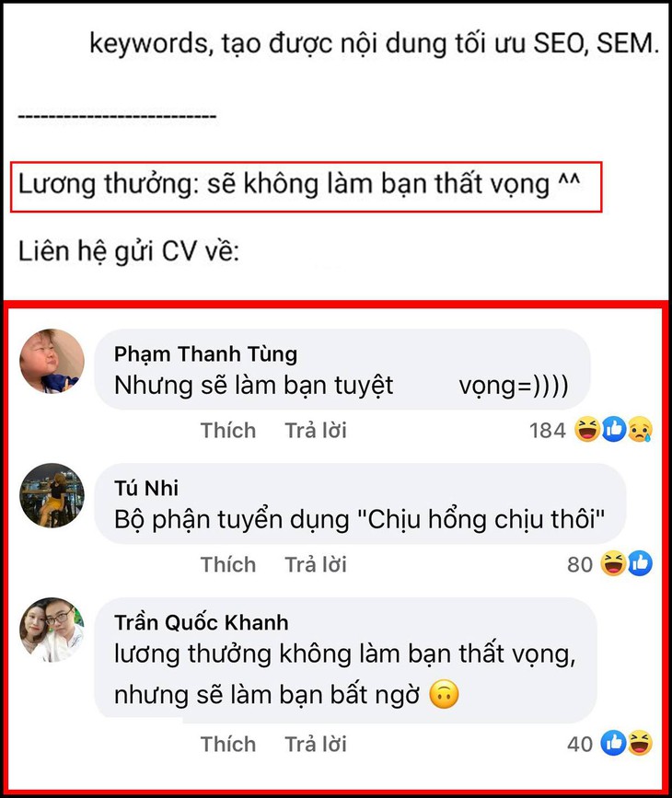The height and width of the screenshot is (798, 672).
Task: Click the crying reaction on Phạm Thanh Tùng's comment
Action: tap(640, 430)
